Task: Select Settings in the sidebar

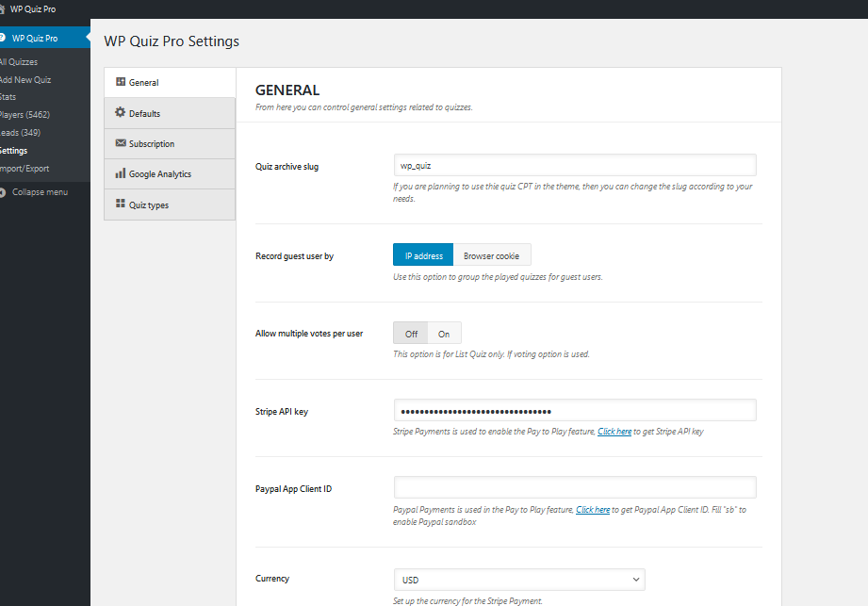Action: pyautogui.click(x=14, y=151)
